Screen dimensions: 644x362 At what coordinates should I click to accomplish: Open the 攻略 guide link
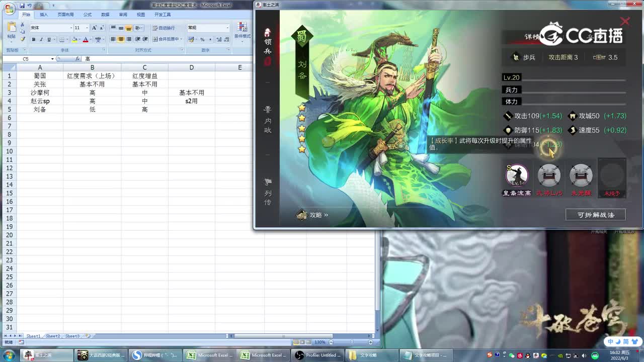click(x=312, y=215)
